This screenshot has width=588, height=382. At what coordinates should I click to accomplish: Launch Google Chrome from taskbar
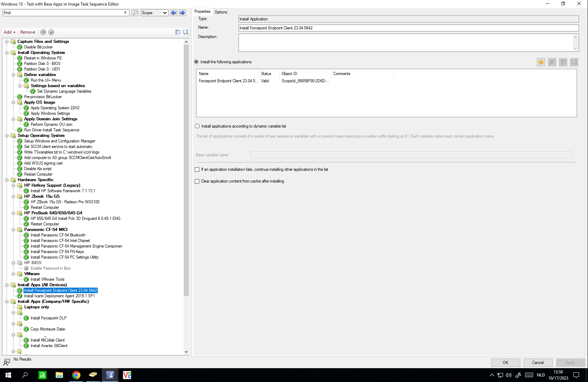pyautogui.click(x=76, y=375)
